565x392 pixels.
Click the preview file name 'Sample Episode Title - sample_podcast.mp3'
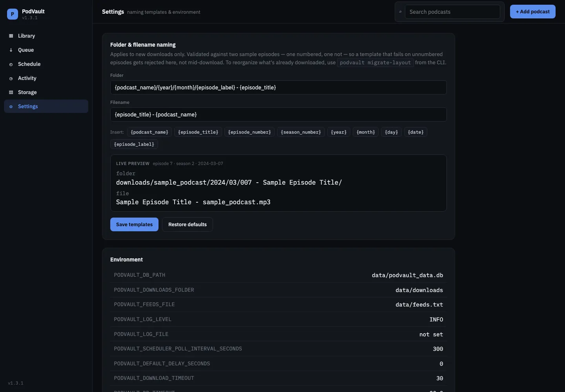pyautogui.click(x=193, y=202)
